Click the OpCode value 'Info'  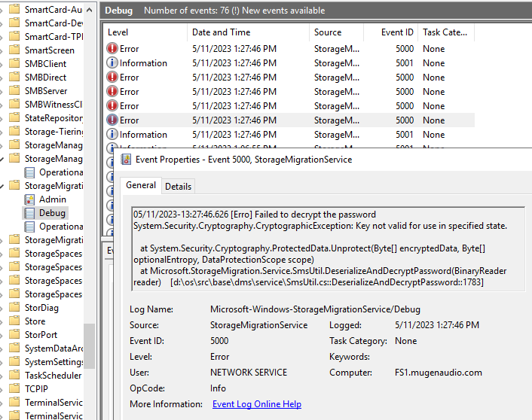[218, 388]
